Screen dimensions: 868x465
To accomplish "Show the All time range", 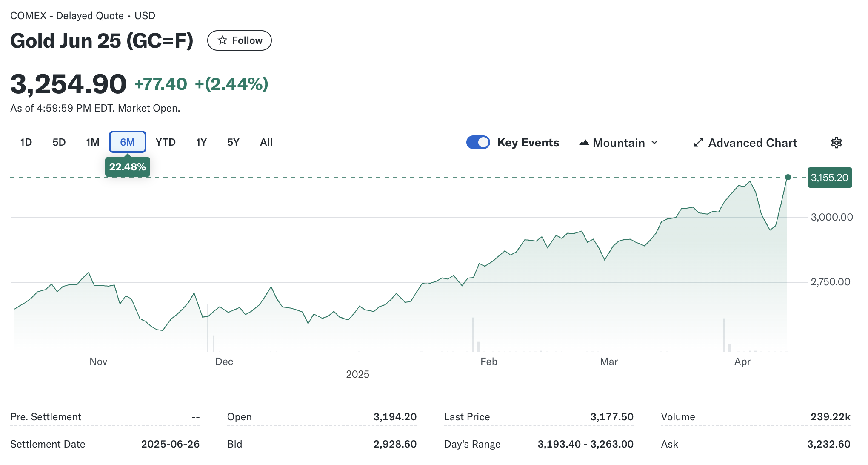I will (x=266, y=142).
